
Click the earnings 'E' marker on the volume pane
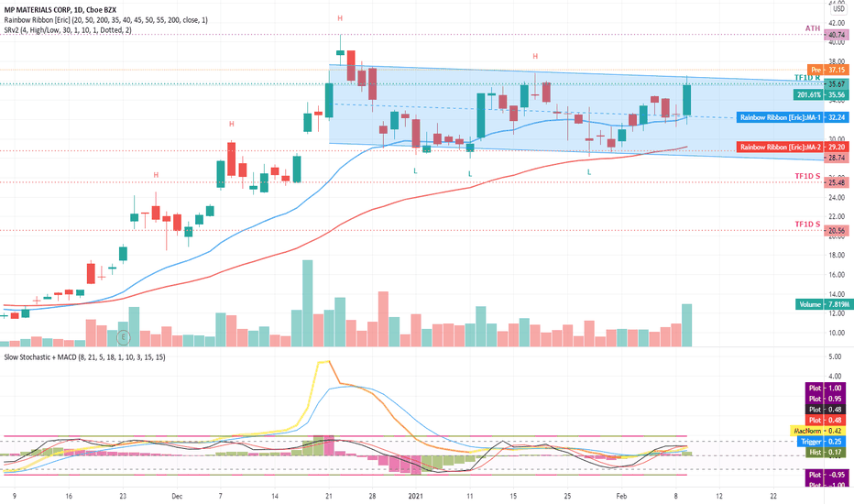(x=124, y=338)
